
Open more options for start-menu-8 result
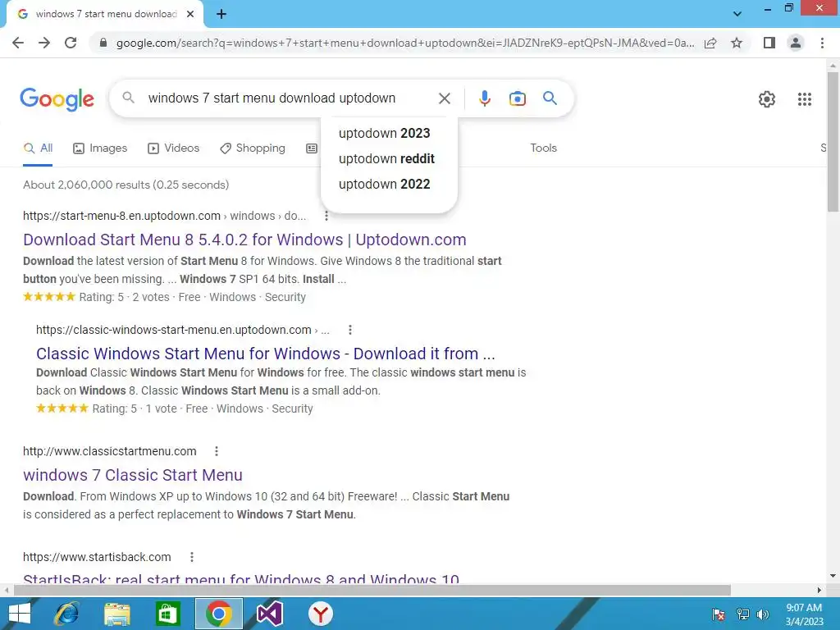point(326,216)
